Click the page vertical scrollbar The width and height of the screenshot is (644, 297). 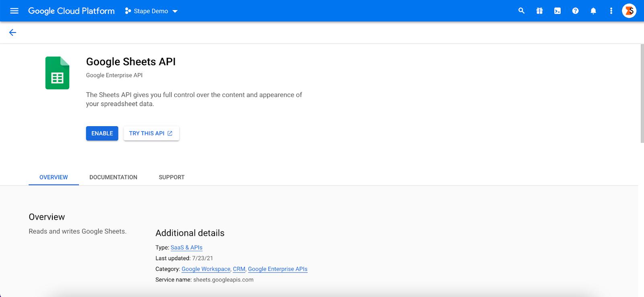point(642,93)
